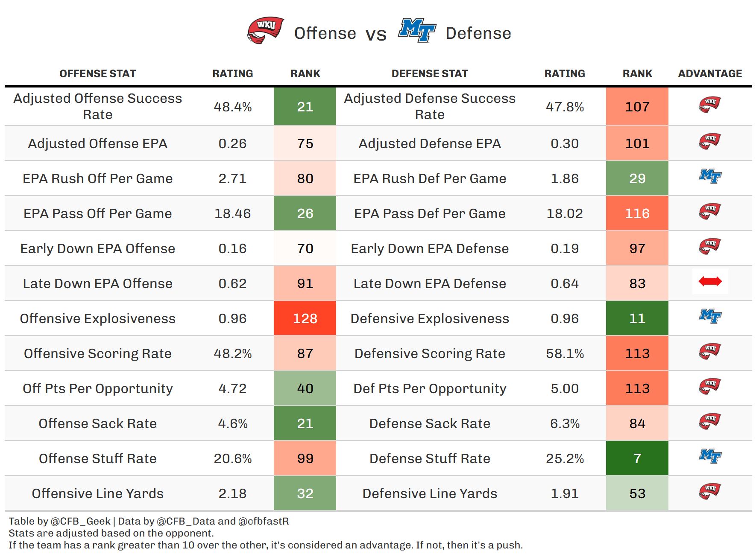Click the ADVANTAGE column header
The height and width of the screenshot is (560, 756).
click(710, 74)
